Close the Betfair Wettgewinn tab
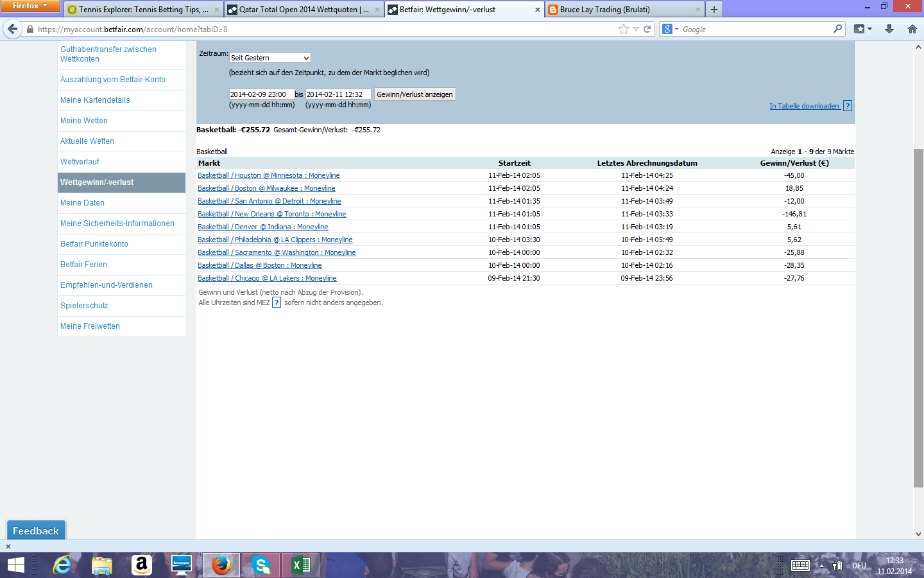 (x=538, y=10)
